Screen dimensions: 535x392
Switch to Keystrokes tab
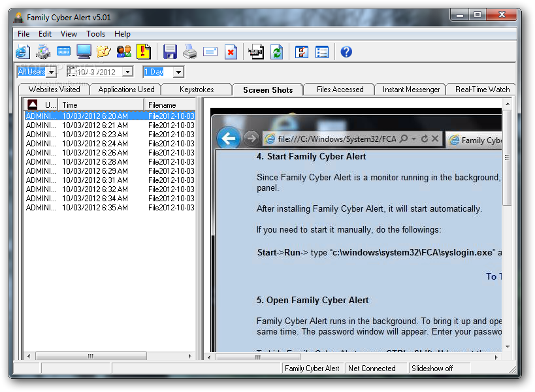197,90
